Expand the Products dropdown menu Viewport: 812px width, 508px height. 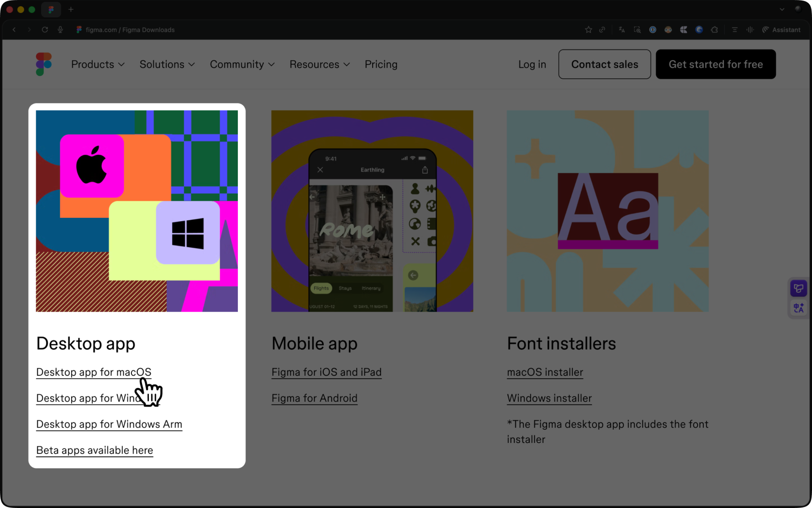click(98, 64)
